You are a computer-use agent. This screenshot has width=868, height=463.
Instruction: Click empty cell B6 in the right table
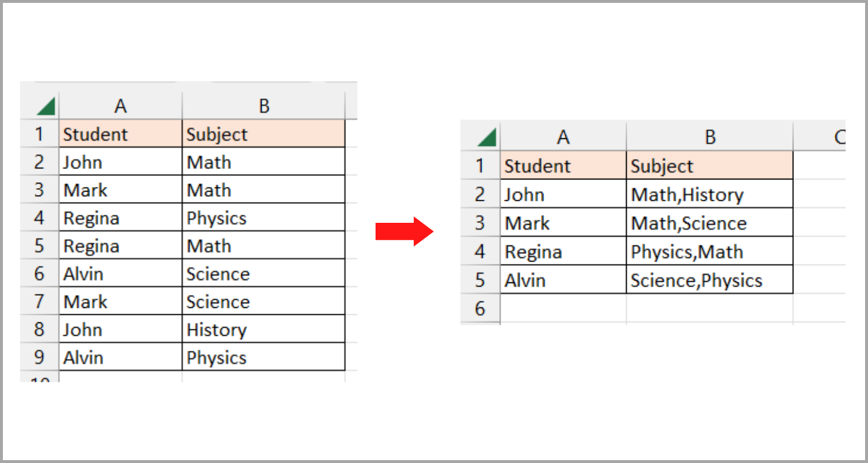click(709, 308)
